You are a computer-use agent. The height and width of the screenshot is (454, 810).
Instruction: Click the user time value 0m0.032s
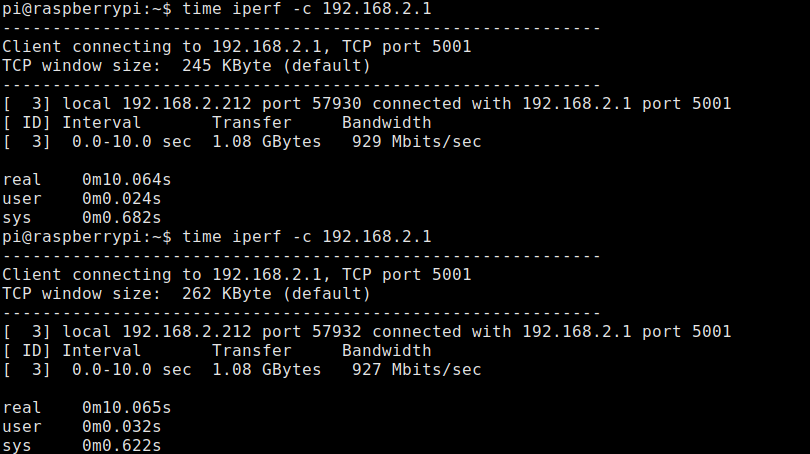coord(121,427)
